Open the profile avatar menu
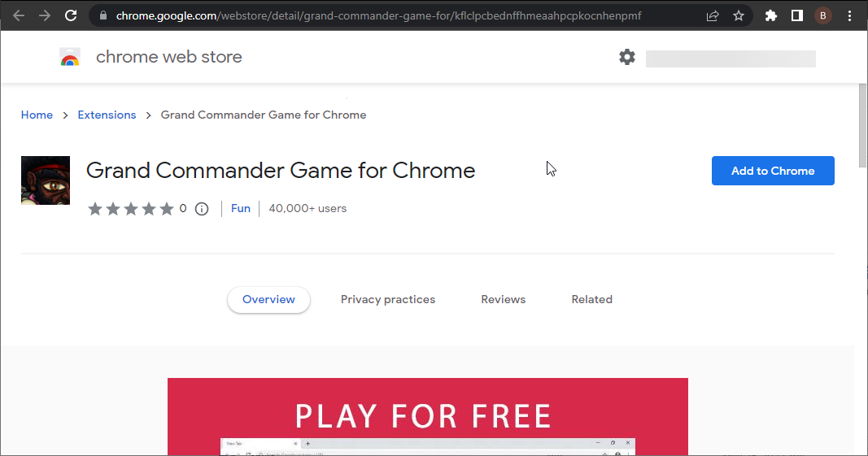This screenshot has height=456, width=868. (x=823, y=15)
